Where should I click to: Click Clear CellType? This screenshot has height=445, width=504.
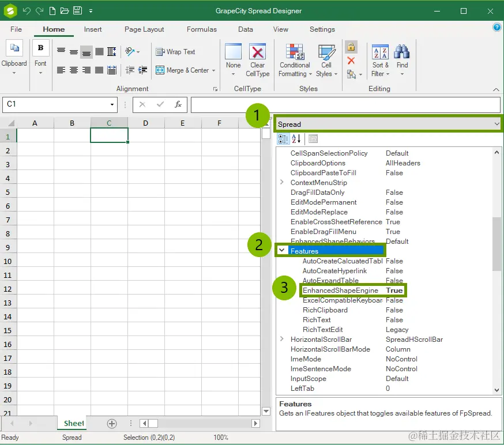(x=257, y=60)
